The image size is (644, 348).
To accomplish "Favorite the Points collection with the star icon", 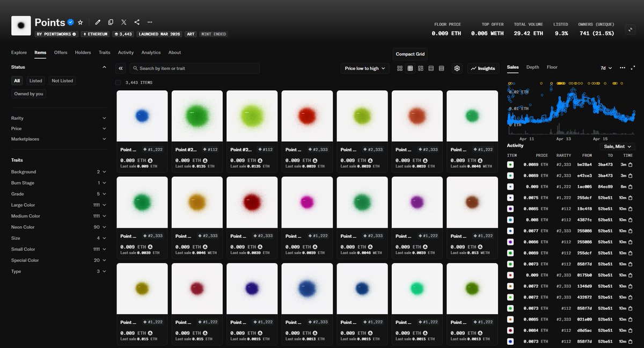I will click(x=80, y=22).
